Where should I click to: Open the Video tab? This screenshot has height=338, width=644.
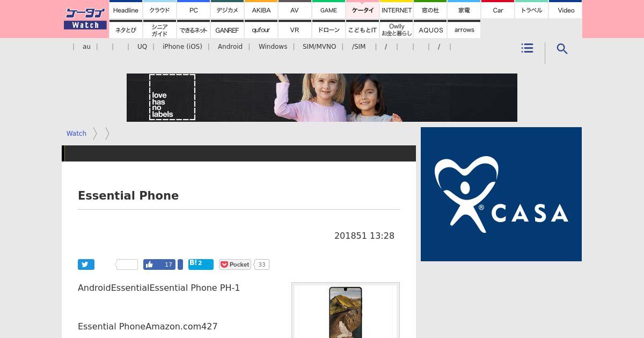566,10
